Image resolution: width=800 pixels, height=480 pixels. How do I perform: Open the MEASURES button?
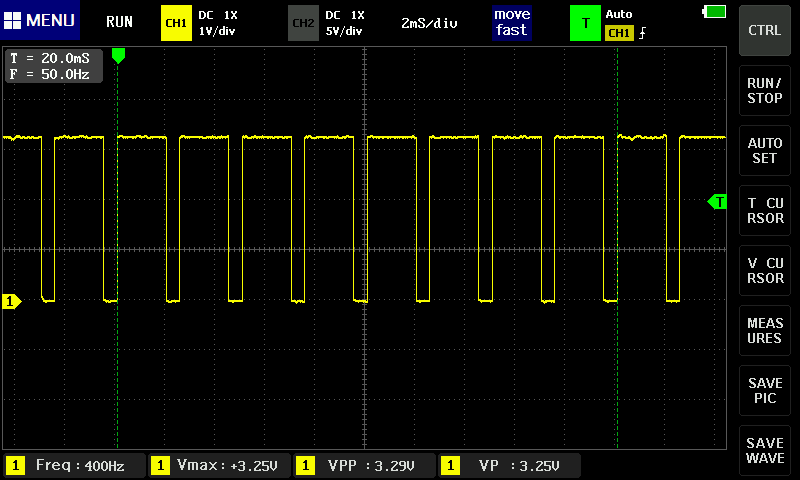(x=764, y=331)
